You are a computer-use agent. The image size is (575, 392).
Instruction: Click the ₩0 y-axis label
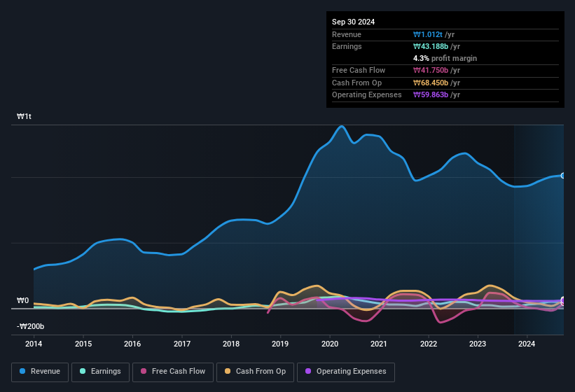coord(22,301)
